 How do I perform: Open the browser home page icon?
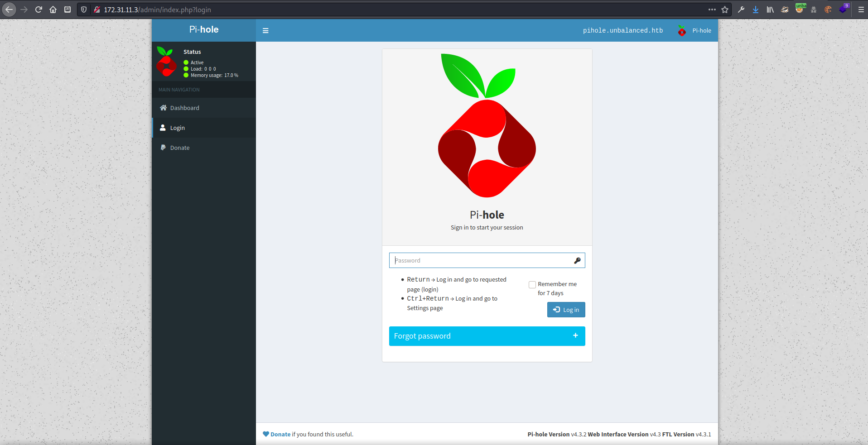(x=53, y=10)
